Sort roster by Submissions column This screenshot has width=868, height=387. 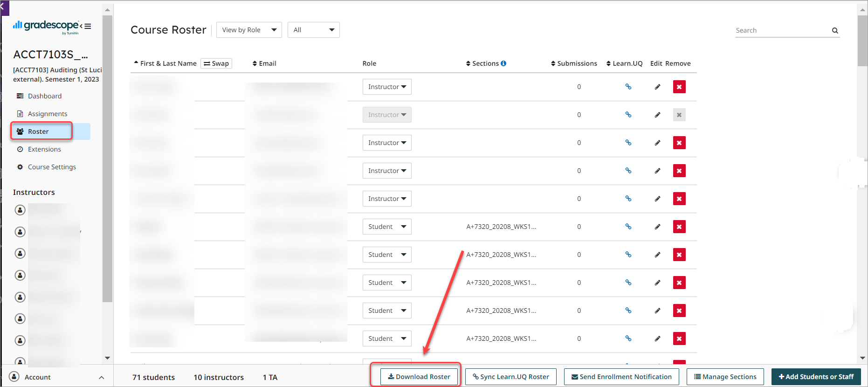click(574, 63)
